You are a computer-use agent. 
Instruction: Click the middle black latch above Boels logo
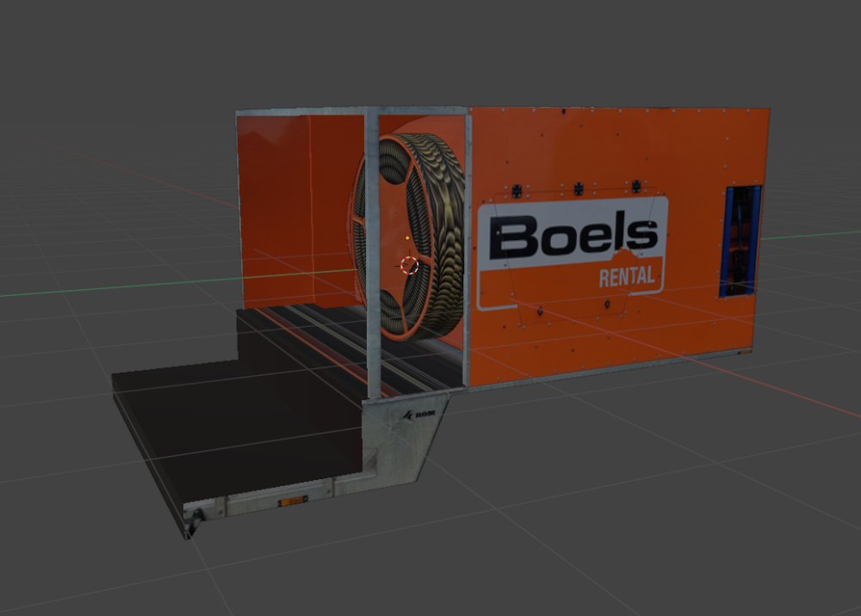(x=579, y=187)
